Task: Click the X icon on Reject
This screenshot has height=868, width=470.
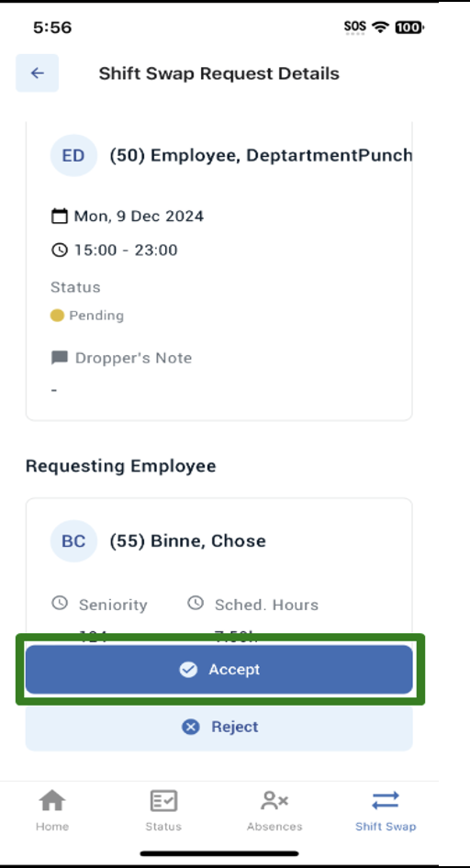Action: 191,727
